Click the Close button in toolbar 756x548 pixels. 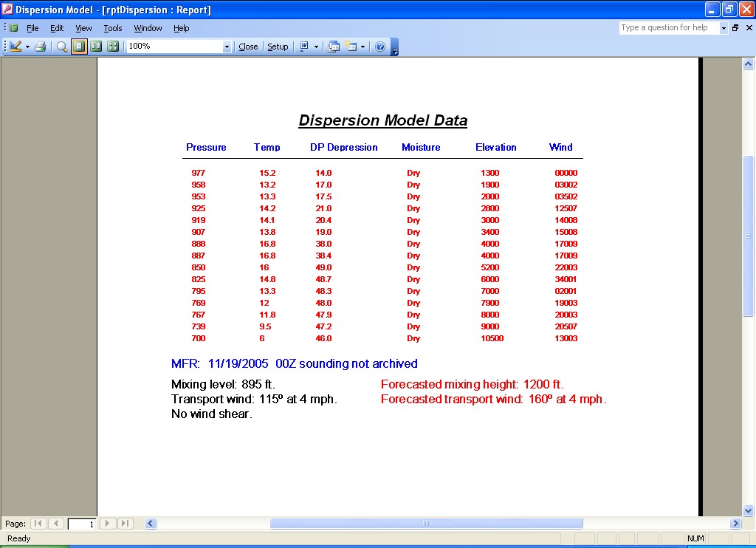coord(248,47)
